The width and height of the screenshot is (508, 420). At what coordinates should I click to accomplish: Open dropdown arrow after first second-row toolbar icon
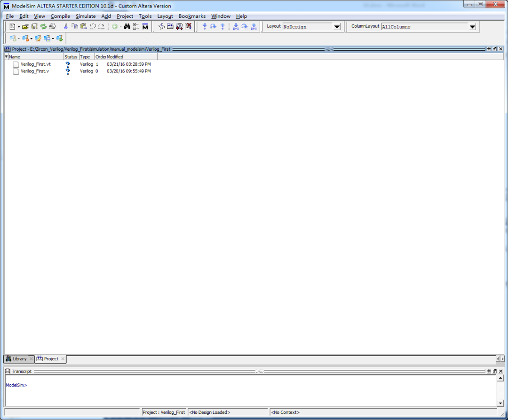19,39
